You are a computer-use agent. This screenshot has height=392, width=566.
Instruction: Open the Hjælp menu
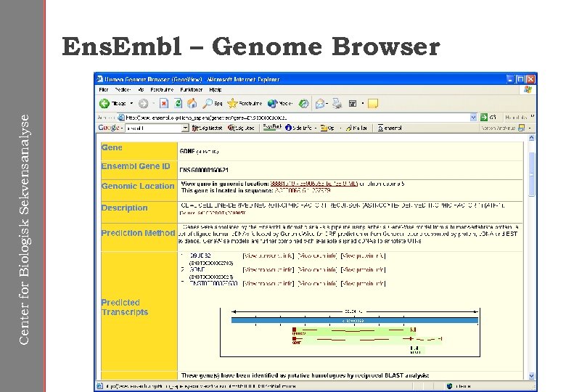[216, 89]
